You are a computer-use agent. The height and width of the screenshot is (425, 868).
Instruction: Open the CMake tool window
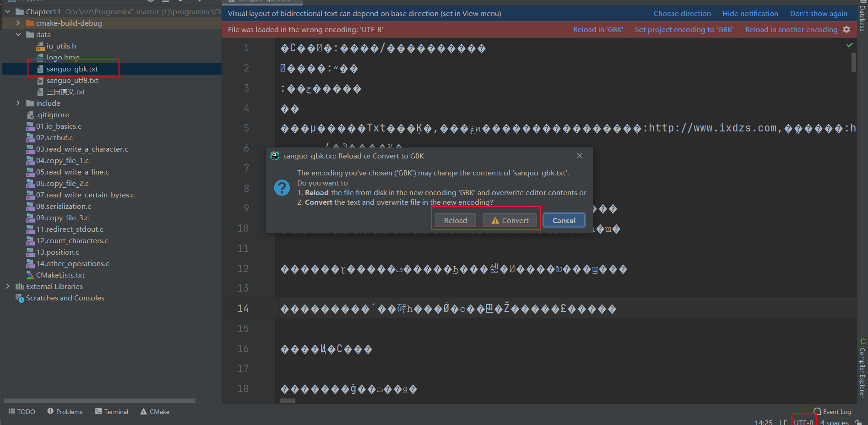155,412
